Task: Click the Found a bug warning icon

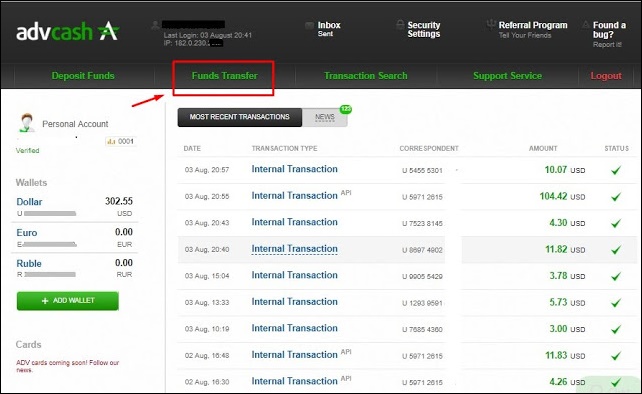Action: point(586,25)
